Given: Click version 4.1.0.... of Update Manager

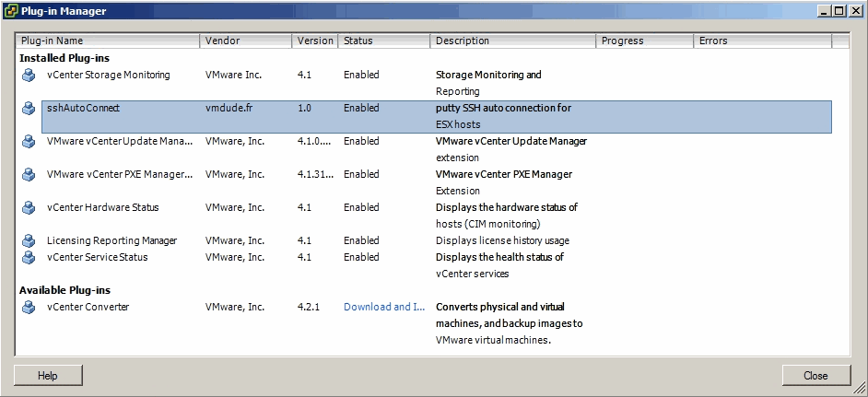Looking at the screenshot, I should tap(315, 141).
